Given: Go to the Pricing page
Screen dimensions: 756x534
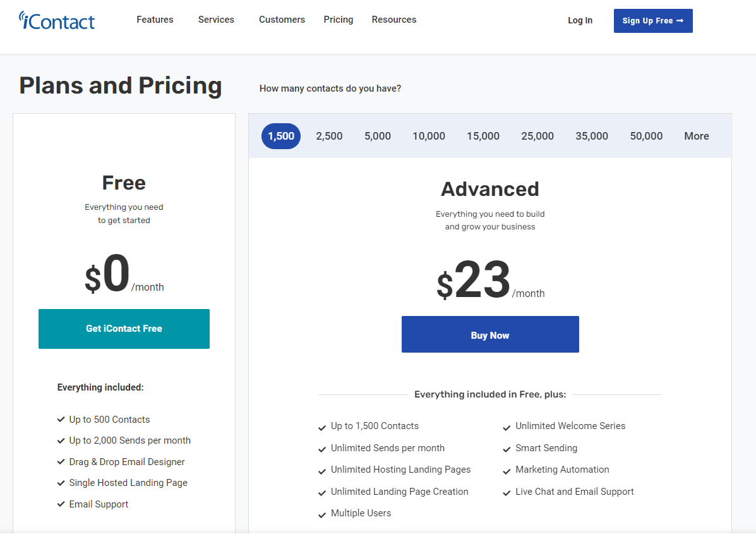Looking at the screenshot, I should click(x=339, y=20).
